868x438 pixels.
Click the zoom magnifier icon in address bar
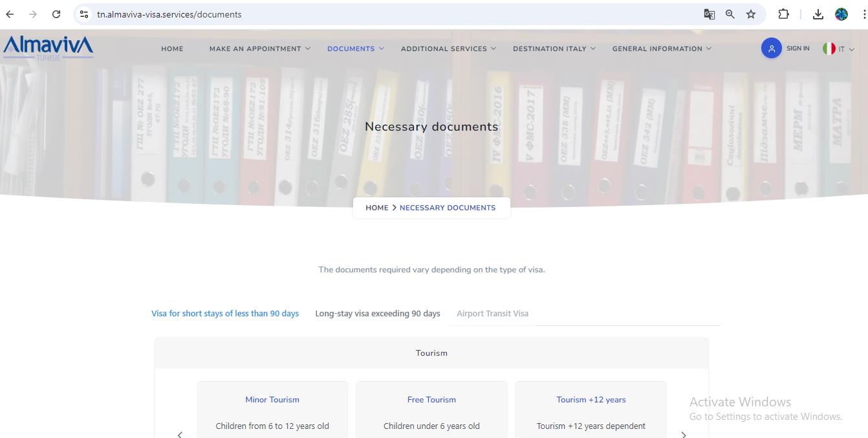tap(730, 14)
